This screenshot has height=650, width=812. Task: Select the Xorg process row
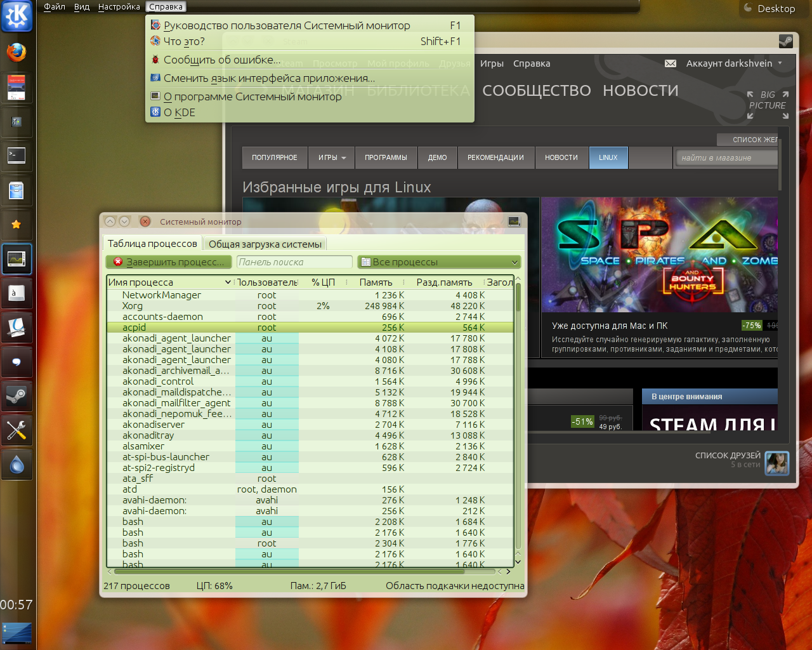tap(310, 306)
